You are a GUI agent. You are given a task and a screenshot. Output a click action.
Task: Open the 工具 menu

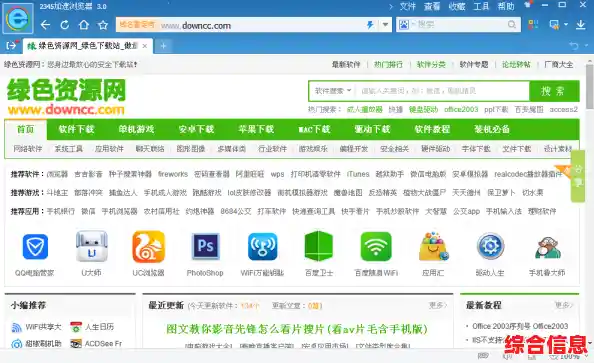(x=481, y=6)
